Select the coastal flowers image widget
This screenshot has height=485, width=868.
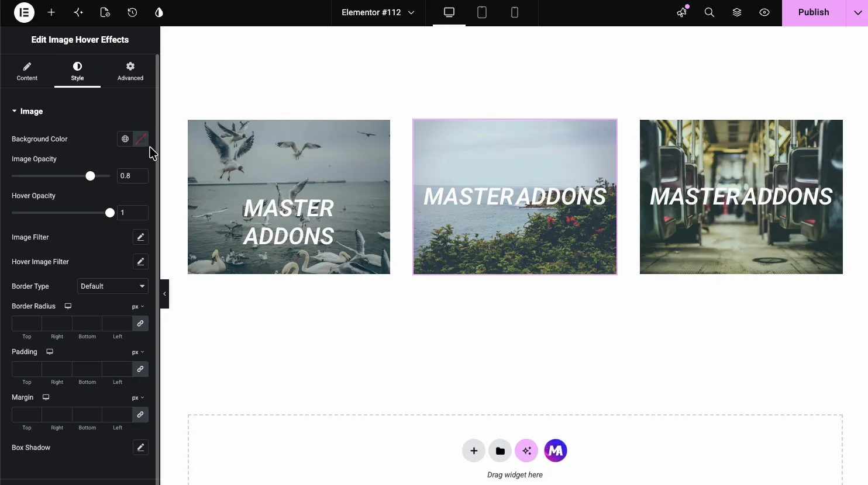tap(515, 197)
